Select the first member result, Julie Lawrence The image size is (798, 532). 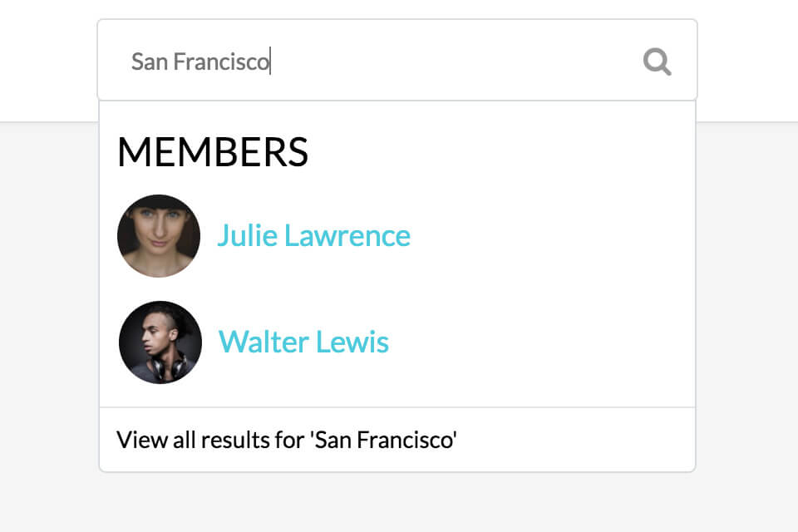[x=313, y=236]
